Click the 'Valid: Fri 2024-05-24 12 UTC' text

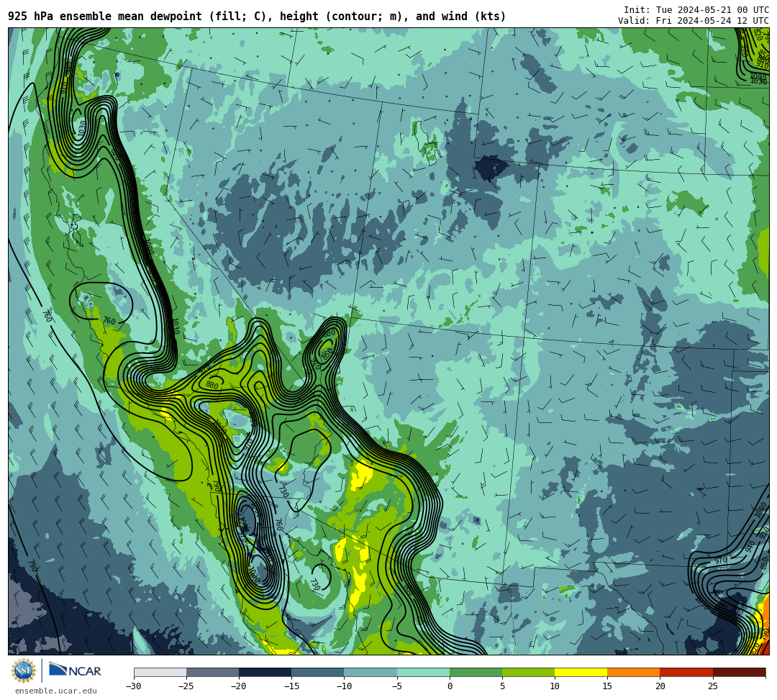coord(694,20)
